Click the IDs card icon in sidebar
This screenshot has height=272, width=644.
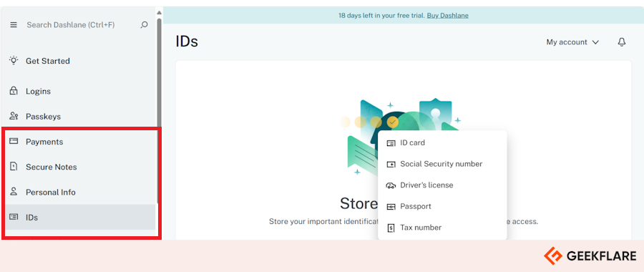coord(14,217)
